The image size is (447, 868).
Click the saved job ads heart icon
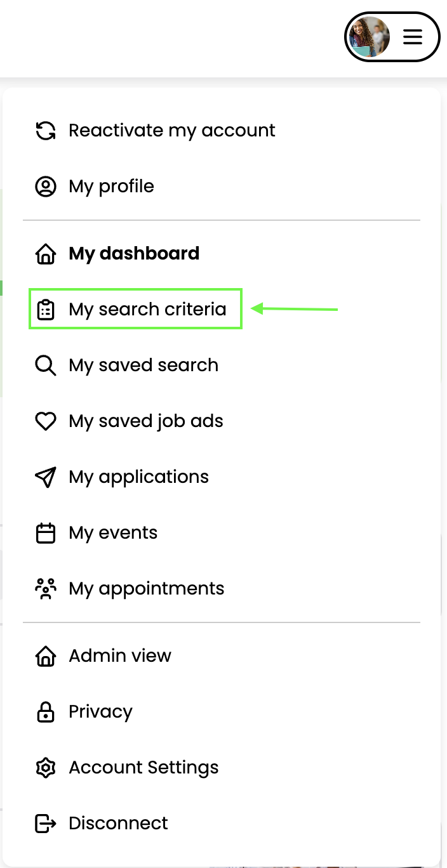46,421
